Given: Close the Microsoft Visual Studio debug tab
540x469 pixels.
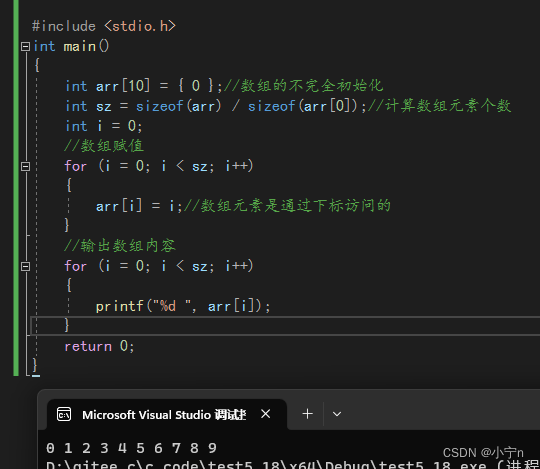Looking at the screenshot, I should pyautogui.click(x=266, y=414).
